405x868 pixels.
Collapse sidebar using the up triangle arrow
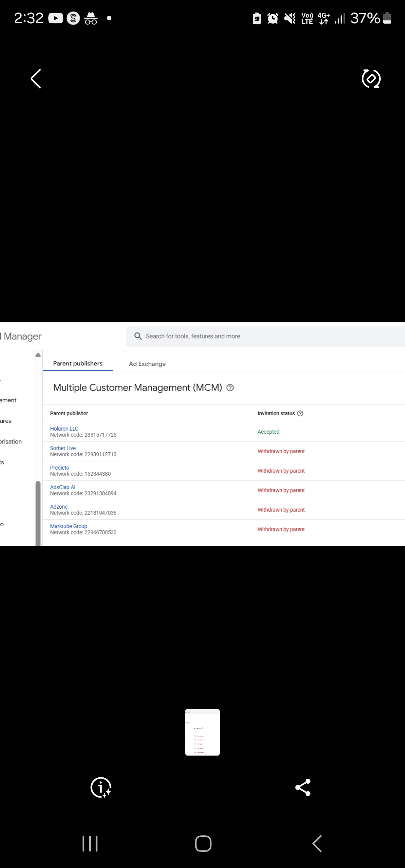pyautogui.click(x=38, y=355)
